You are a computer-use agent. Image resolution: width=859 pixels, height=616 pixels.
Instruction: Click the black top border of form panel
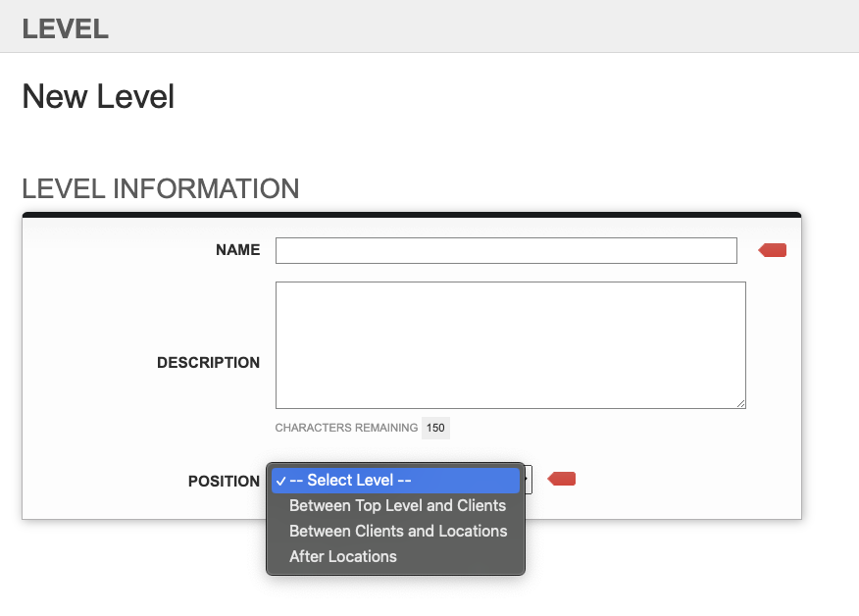tap(412, 215)
